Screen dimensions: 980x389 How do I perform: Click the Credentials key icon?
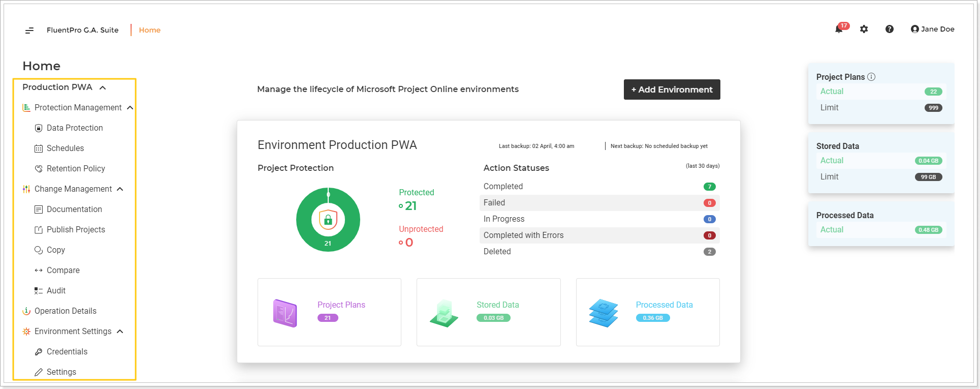(x=39, y=352)
